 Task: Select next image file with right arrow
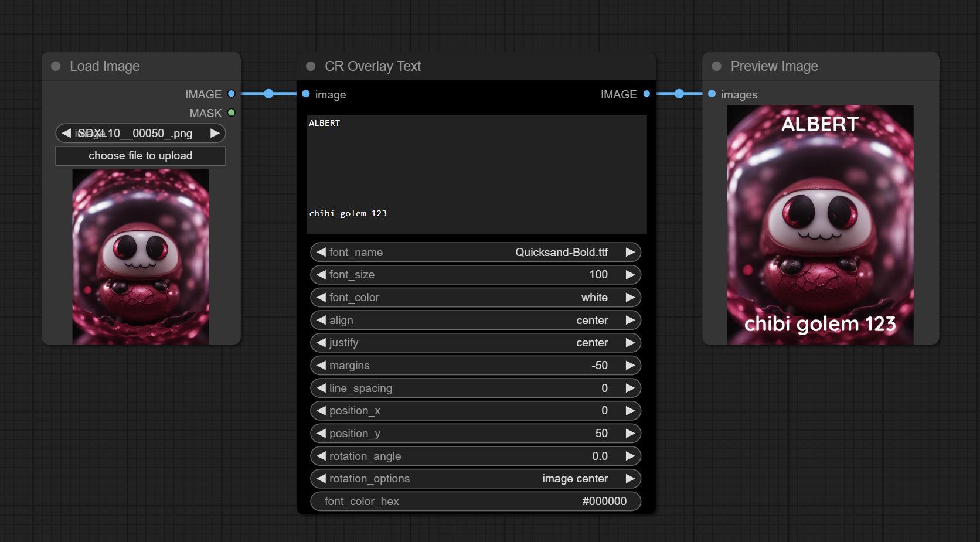215,133
